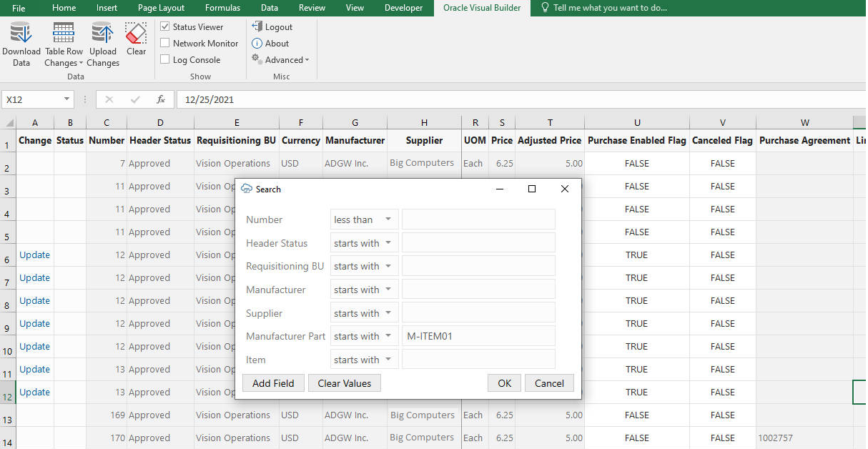Confirm search with OK button

(505, 383)
